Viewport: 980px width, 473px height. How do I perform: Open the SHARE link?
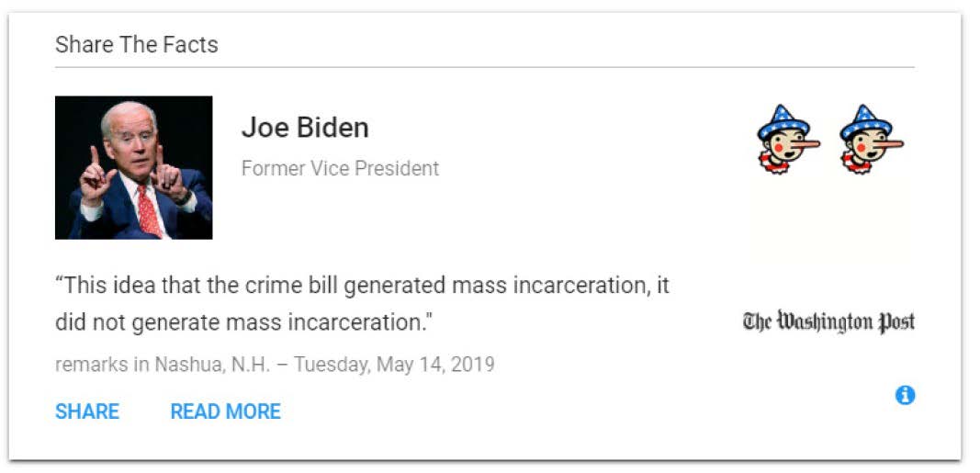tap(87, 411)
